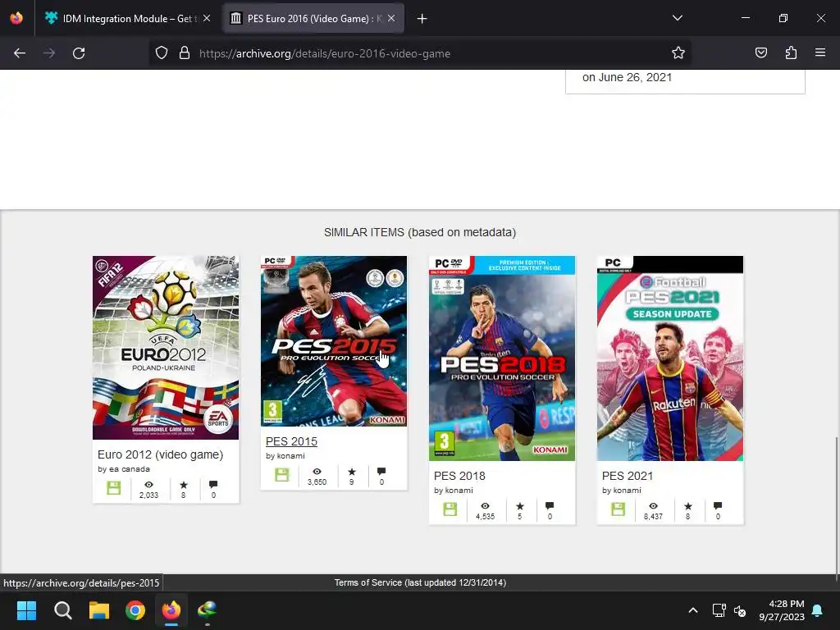Click 'by konami' under PES 2018
840x630 pixels.
453,491
